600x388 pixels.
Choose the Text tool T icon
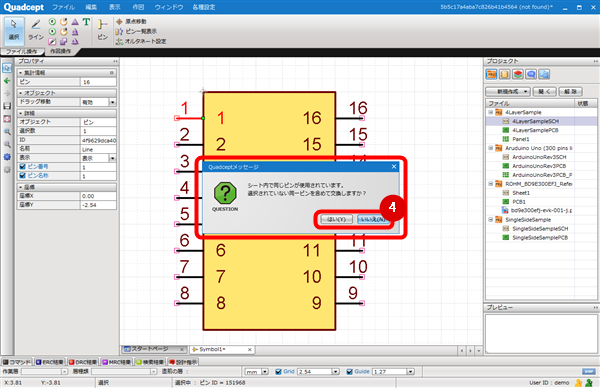(86, 22)
